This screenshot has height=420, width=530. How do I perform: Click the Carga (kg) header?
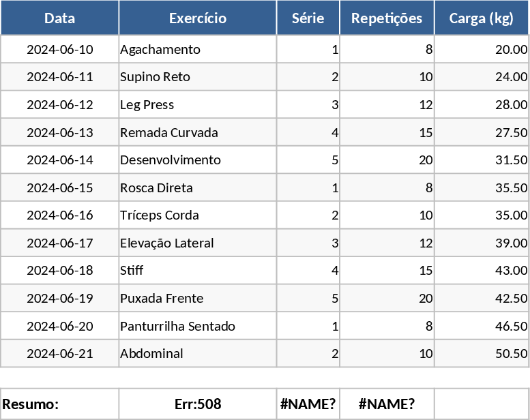(x=481, y=18)
